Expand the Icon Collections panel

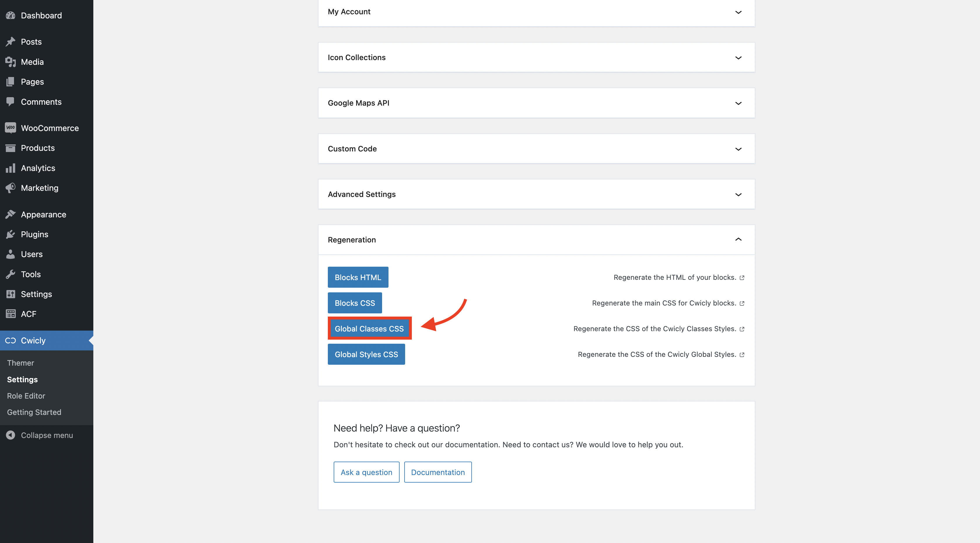738,58
